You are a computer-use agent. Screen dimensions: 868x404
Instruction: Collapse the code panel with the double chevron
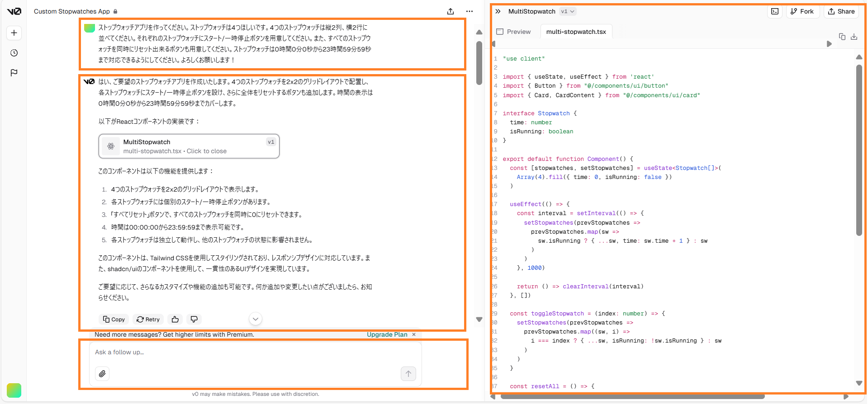click(x=498, y=11)
